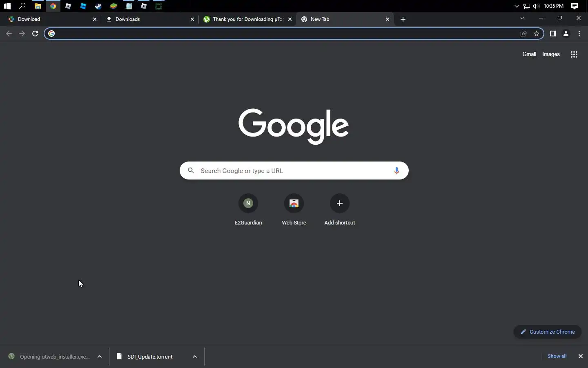Open the Windows Start menu
The height and width of the screenshot is (368, 588).
(7, 6)
